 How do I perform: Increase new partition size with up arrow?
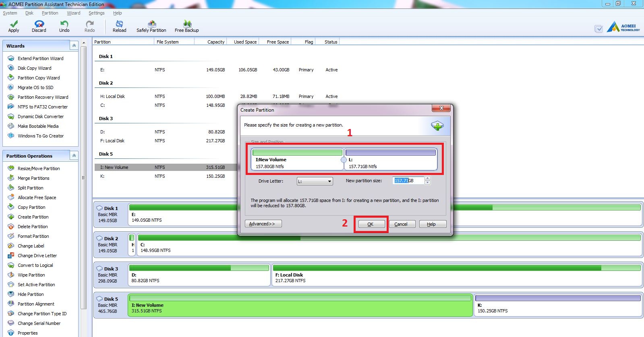point(428,178)
